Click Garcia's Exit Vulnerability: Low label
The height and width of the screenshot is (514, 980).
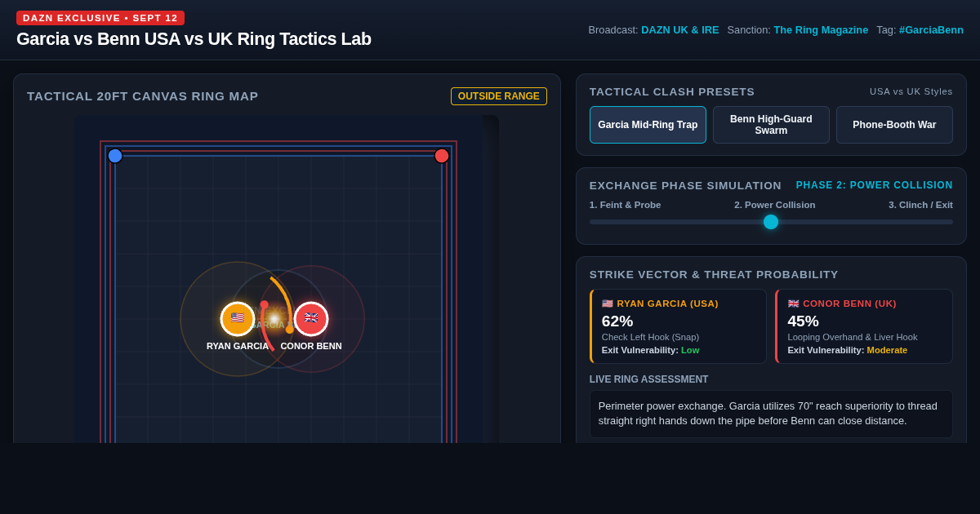point(651,350)
